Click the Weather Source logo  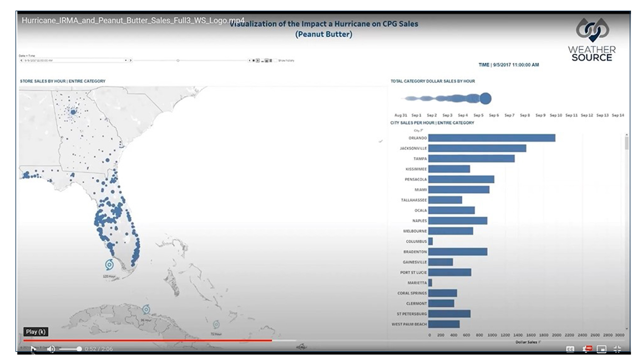coord(592,39)
